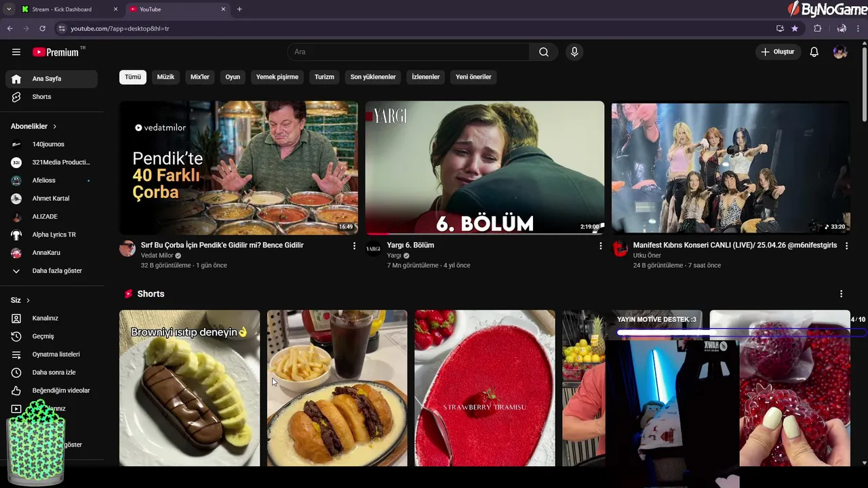Open the hamburger guide menu
Screen dimensions: 868x488
(x=16, y=52)
